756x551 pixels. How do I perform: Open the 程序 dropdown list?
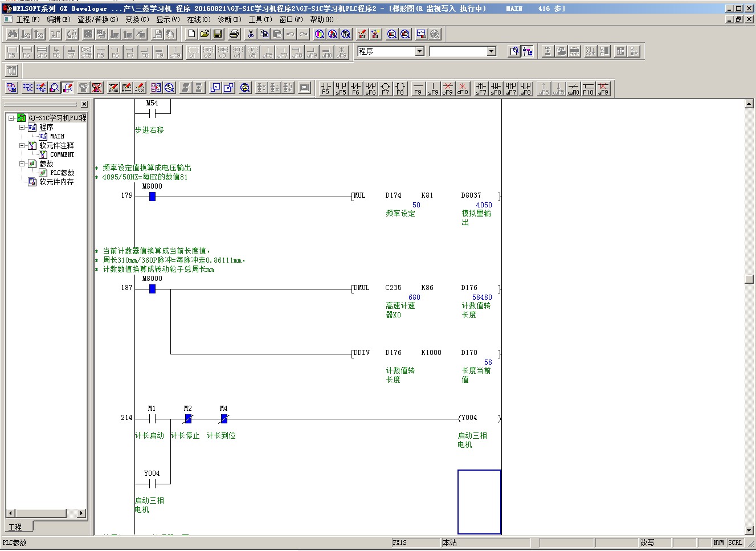coord(419,51)
